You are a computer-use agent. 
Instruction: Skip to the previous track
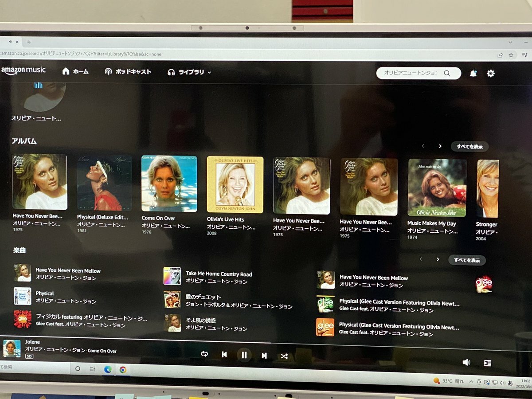(224, 355)
